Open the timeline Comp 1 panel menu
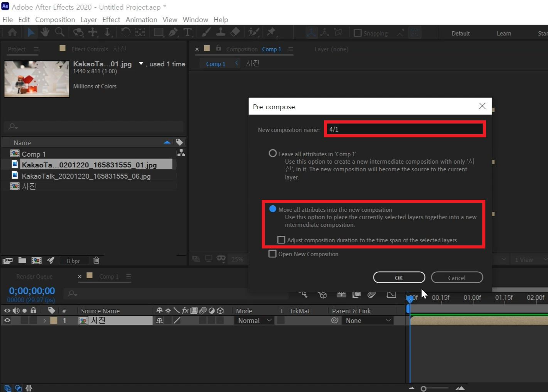548x392 pixels. coord(129,276)
